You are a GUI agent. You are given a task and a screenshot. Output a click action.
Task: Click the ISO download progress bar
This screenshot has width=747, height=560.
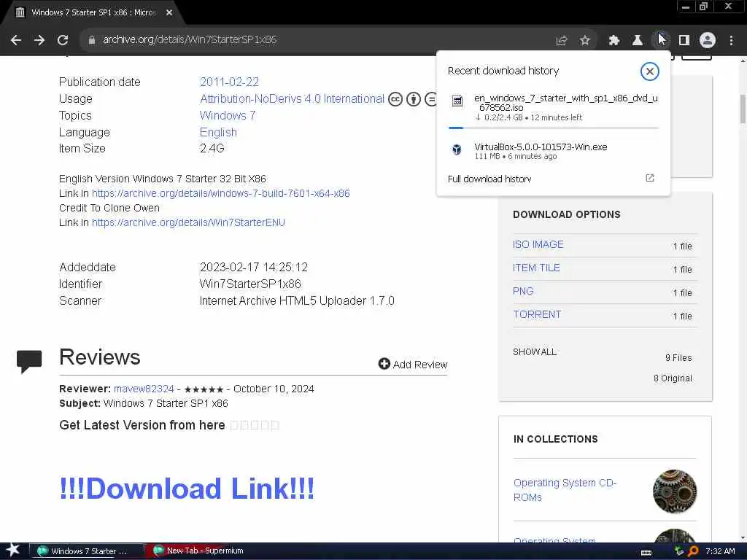(553, 128)
